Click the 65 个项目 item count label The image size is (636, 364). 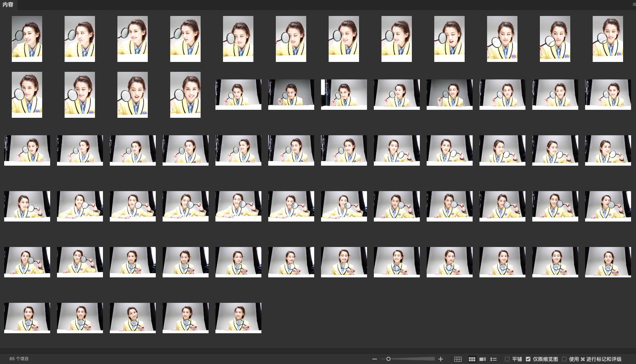pos(19,359)
